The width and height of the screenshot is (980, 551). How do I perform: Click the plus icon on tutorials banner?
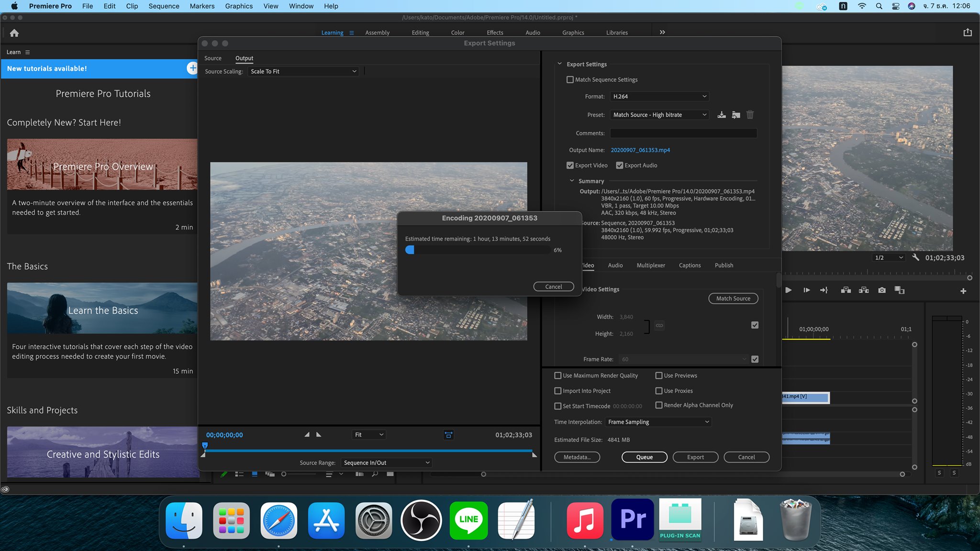click(192, 68)
